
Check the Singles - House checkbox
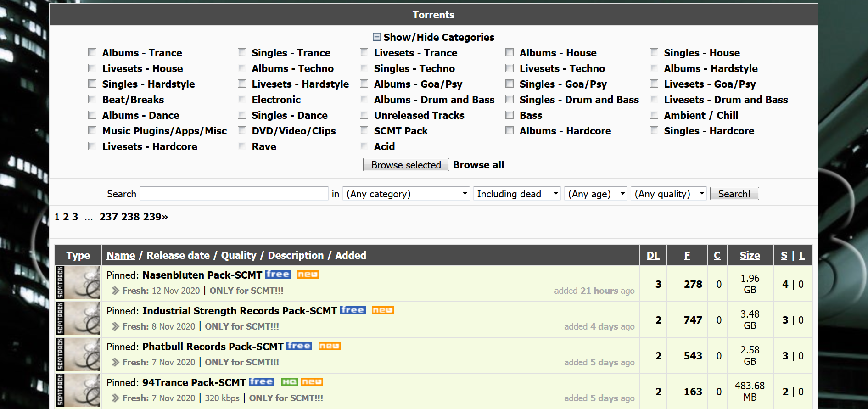click(x=654, y=52)
